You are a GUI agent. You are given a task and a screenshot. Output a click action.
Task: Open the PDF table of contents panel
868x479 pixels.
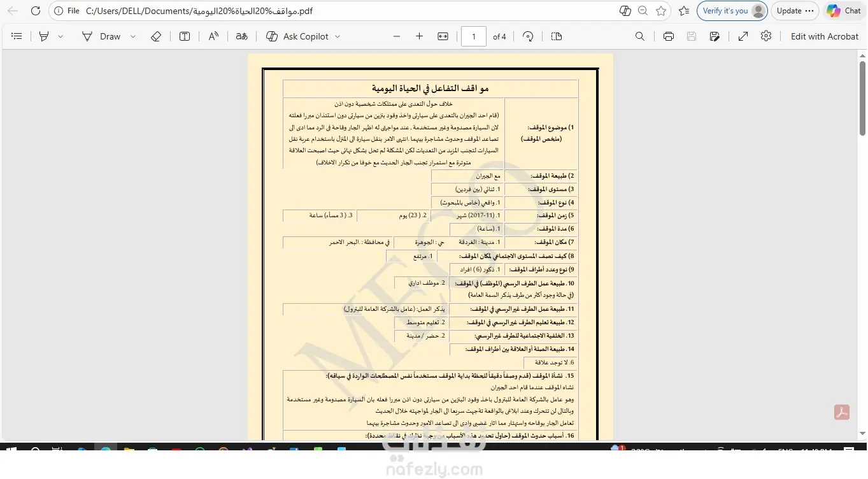(x=17, y=36)
